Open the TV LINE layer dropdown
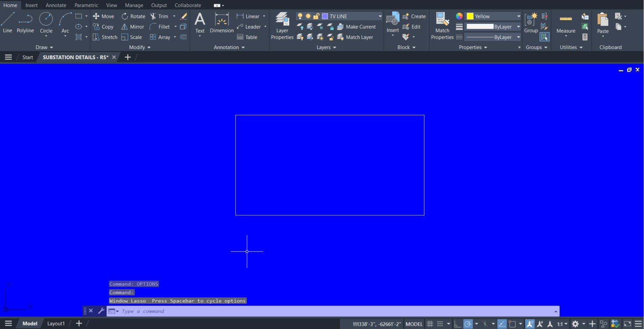 click(380, 16)
